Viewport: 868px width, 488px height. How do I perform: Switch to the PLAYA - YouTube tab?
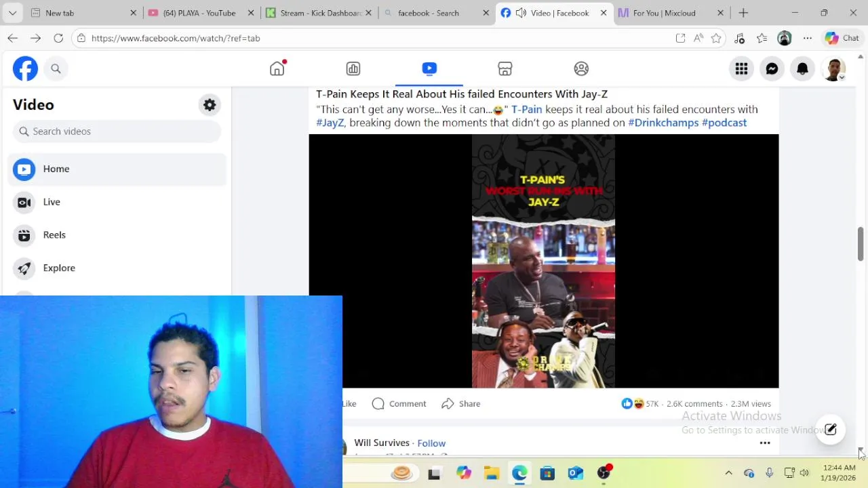coord(199,13)
